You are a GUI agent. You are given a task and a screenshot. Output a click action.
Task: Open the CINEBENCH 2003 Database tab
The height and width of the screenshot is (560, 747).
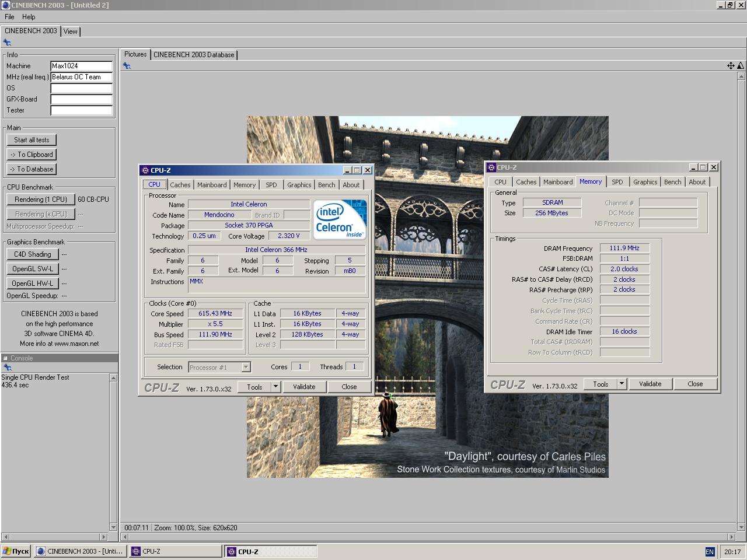coord(194,55)
